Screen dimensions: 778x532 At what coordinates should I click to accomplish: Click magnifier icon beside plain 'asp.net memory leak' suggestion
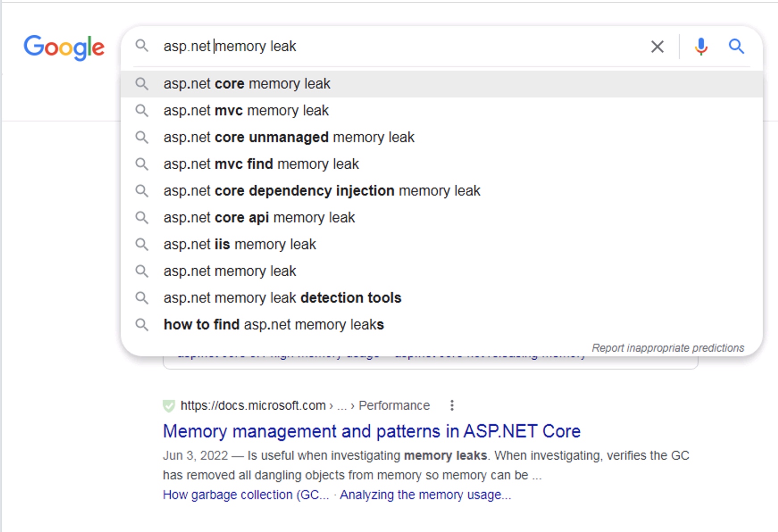pyautogui.click(x=142, y=271)
